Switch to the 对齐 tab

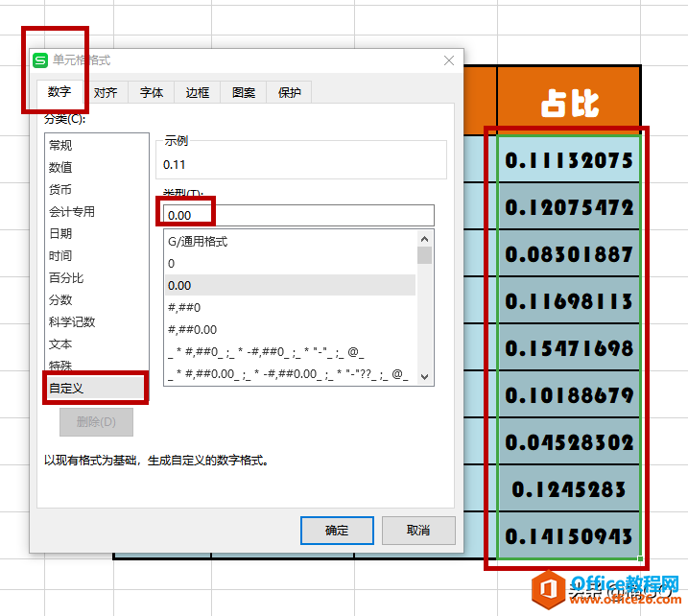click(x=106, y=92)
